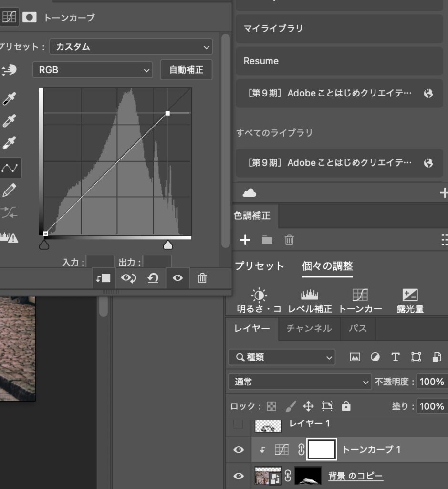The width and height of the screenshot is (448, 489).
Task: Open the プリセット カスタム dropdown
Action: pyautogui.click(x=131, y=47)
